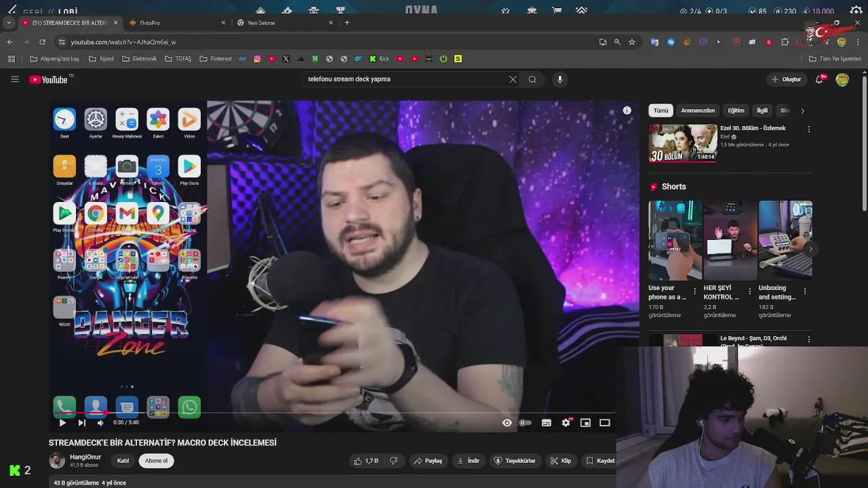868x488 pixels.
Task: Select the Eğitim filter chip
Action: coord(736,110)
